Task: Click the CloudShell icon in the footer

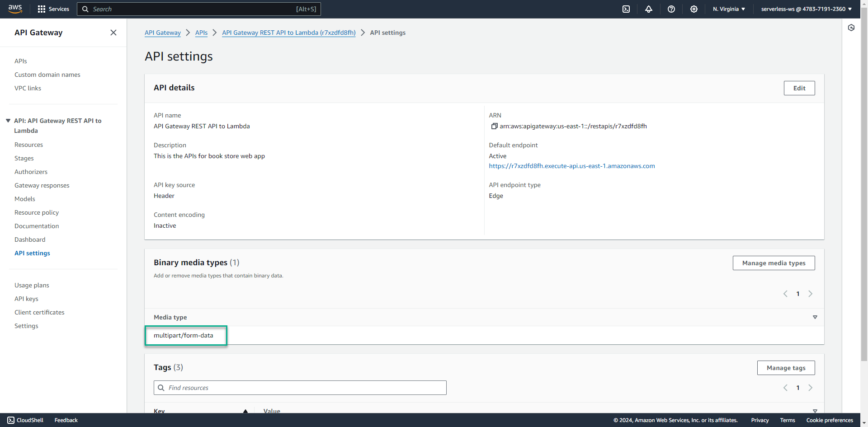Action: coord(11,420)
